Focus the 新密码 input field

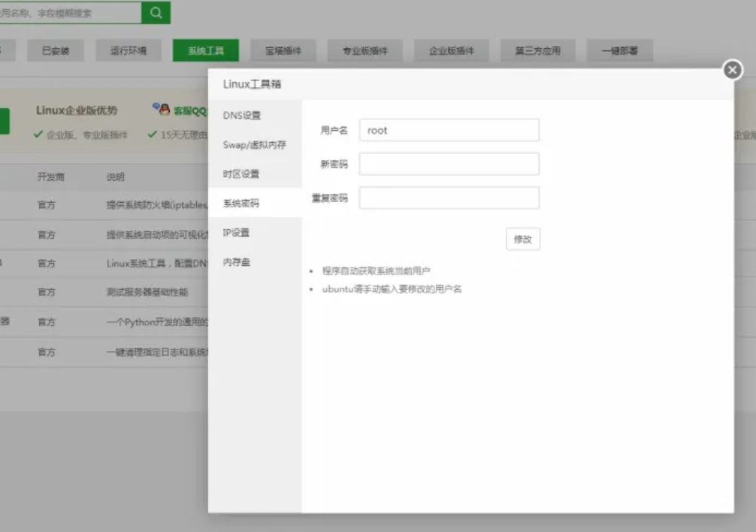click(449, 164)
